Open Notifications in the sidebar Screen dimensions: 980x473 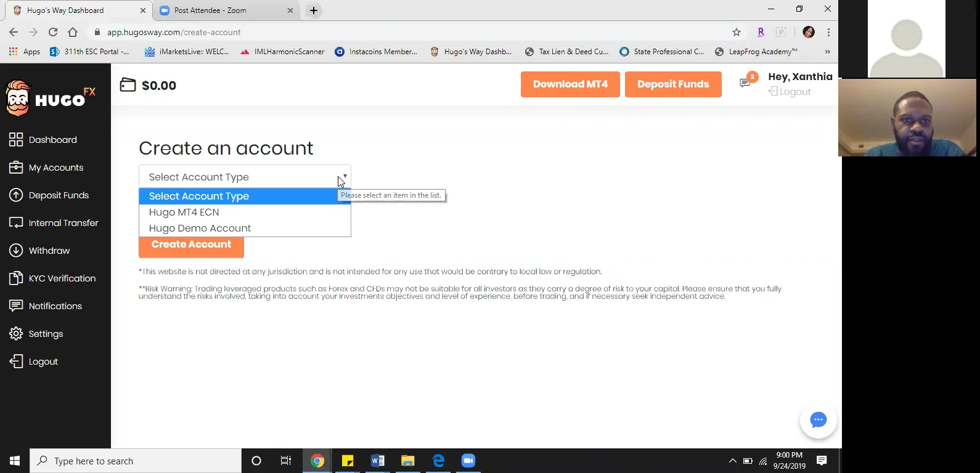coord(46,306)
